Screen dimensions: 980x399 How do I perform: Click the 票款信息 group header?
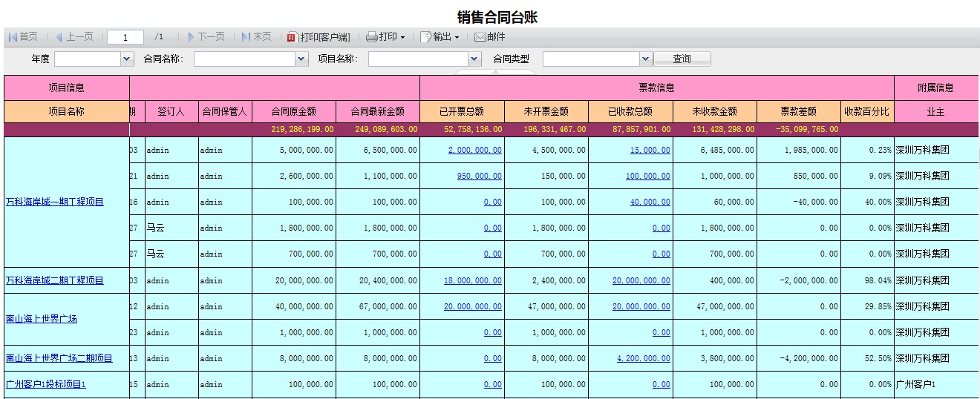pos(657,88)
